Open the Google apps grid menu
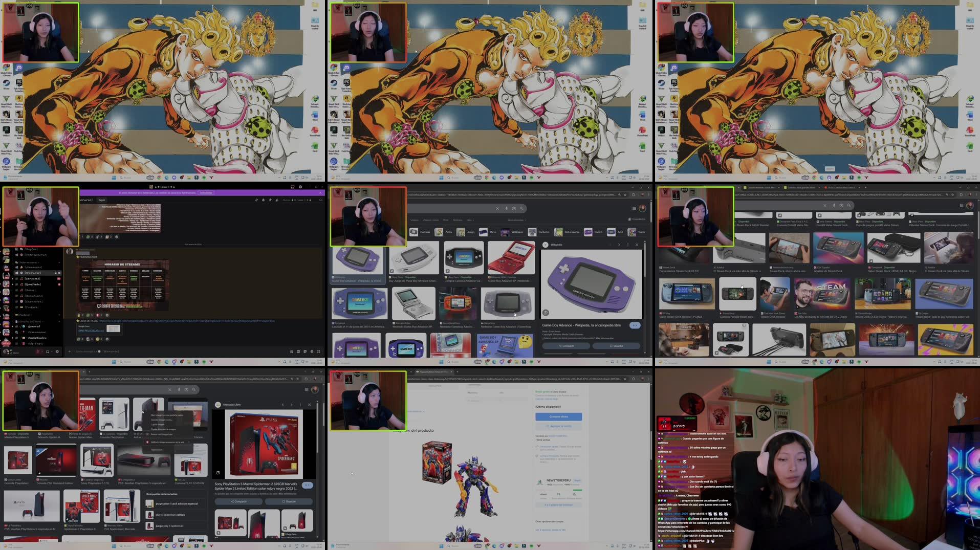 point(634,209)
